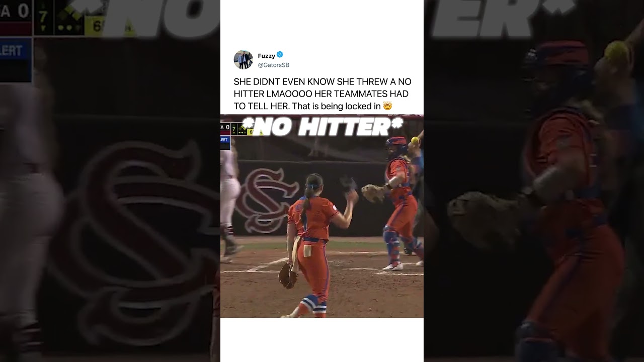Click the *NO HITTER* caption overlay
This screenshot has height=362, width=644.
(322, 127)
